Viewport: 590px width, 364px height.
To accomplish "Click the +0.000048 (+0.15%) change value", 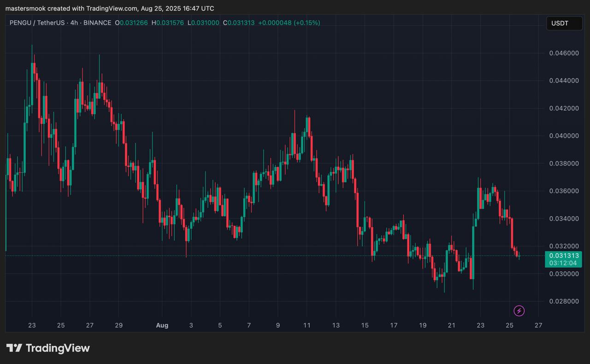I will [289, 23].
